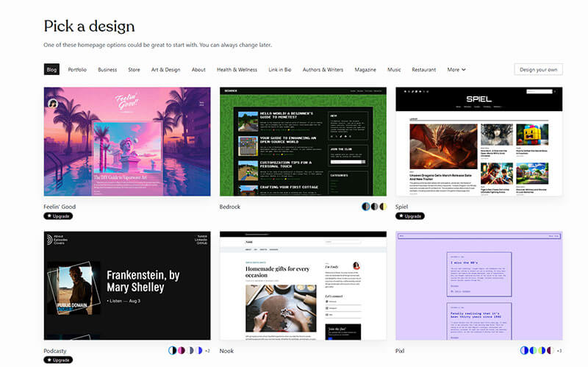Click the Design your own button

click(538, 70)
